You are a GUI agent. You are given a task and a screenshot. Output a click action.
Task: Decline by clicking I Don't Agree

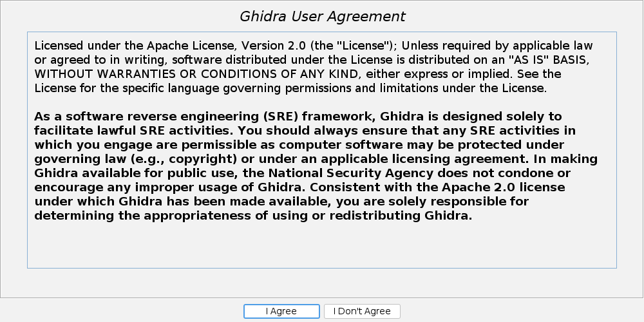362,311
